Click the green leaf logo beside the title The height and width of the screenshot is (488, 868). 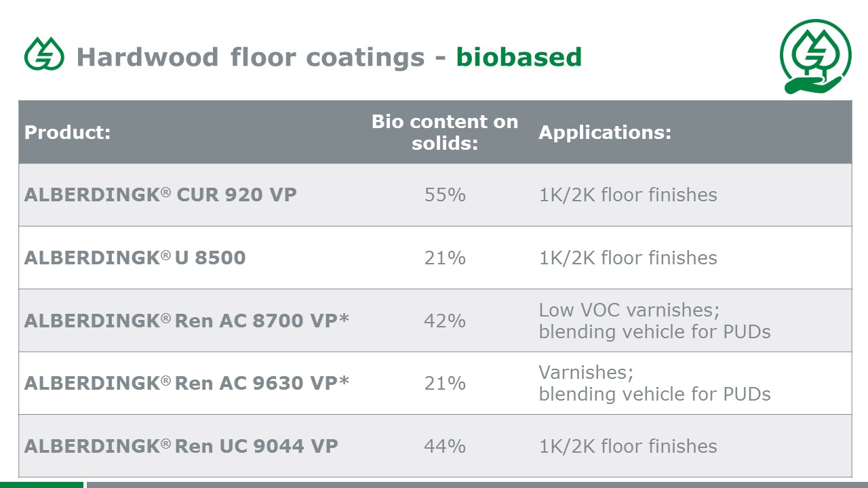coord(44,54)
